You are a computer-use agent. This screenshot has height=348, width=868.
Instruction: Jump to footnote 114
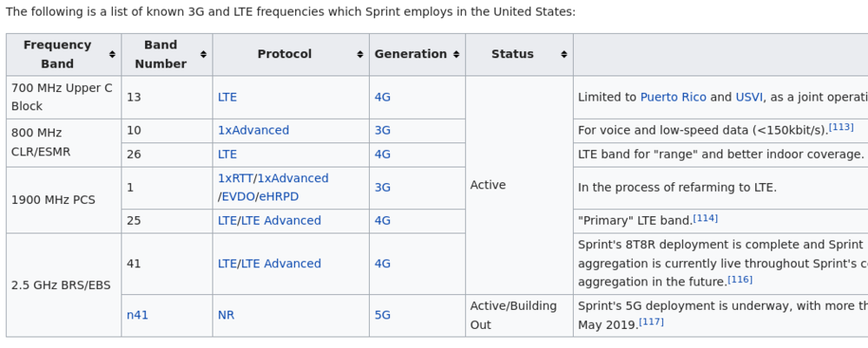point(705,218)
